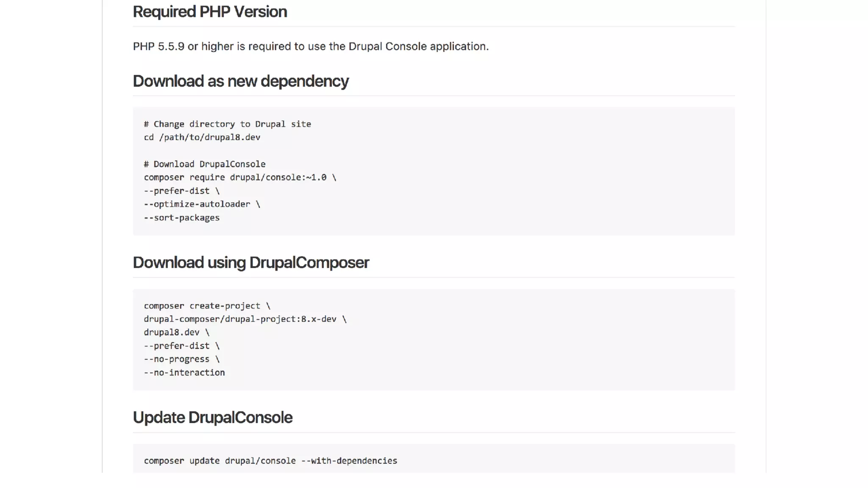868x488 pixels.
Task: Click the Update DrupalConsole heading
Action: click(x=212, y=418)
